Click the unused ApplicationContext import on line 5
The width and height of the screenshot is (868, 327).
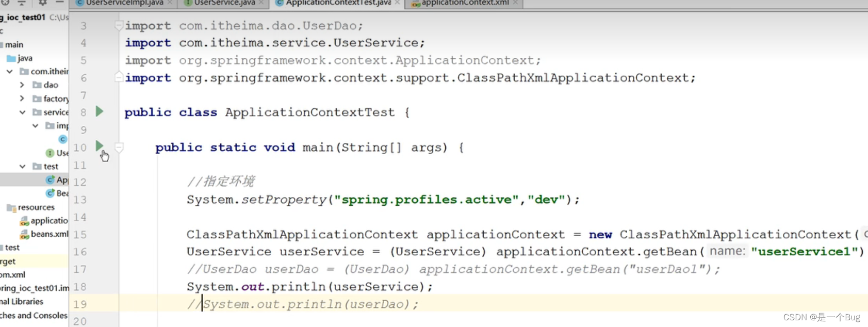[x=333, y=60]
